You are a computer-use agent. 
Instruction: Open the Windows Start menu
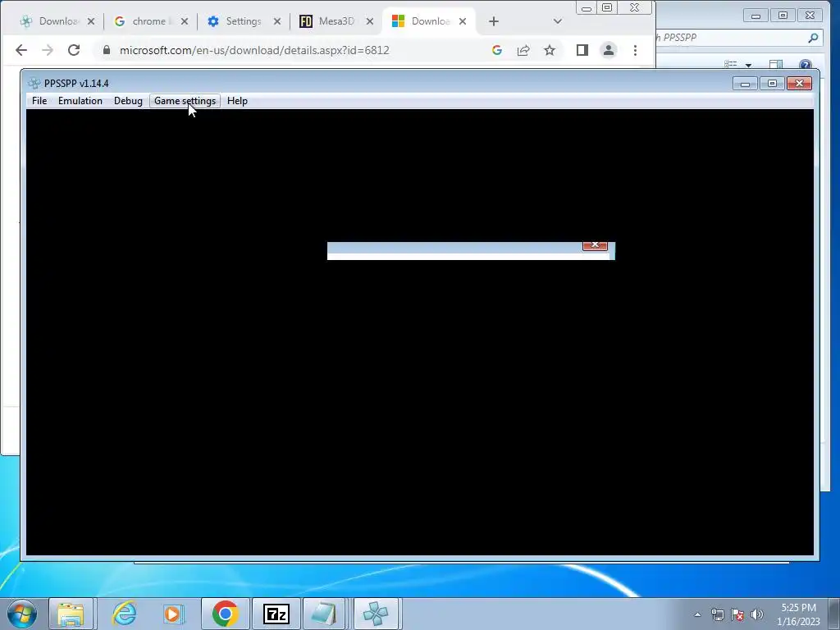pyautogui.click(x=22, y=614)
